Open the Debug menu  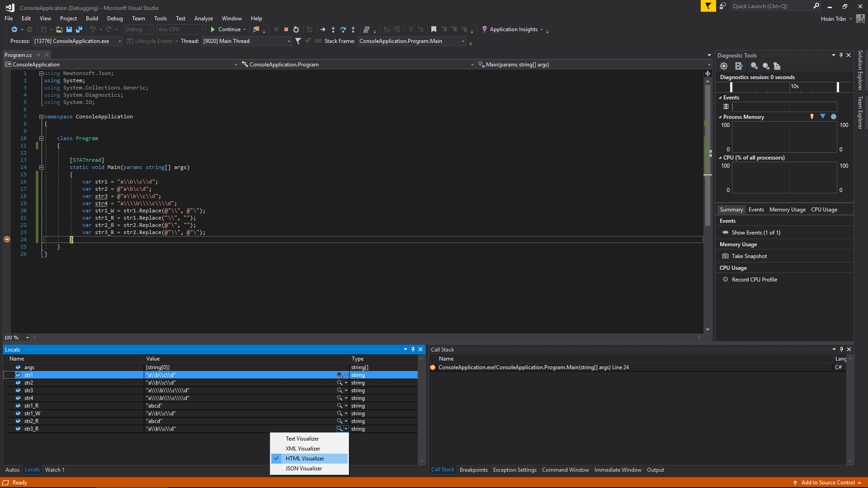115,19
